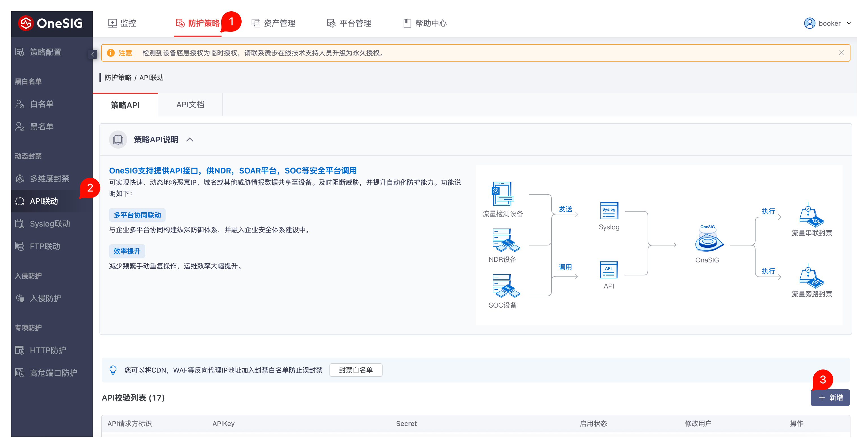Click the 黑名单 person icon
The height and width of the screenshot is (448, 868).
(x=19, y=126)
